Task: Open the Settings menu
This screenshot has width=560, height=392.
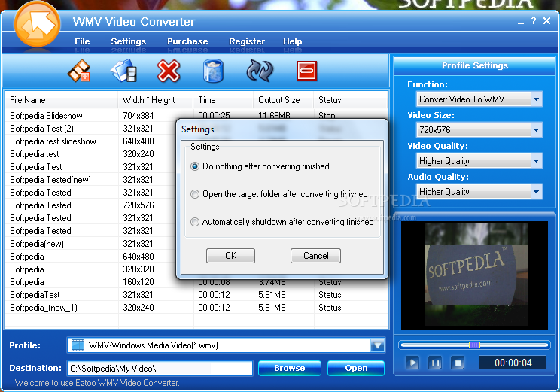Action: point(129,41)
